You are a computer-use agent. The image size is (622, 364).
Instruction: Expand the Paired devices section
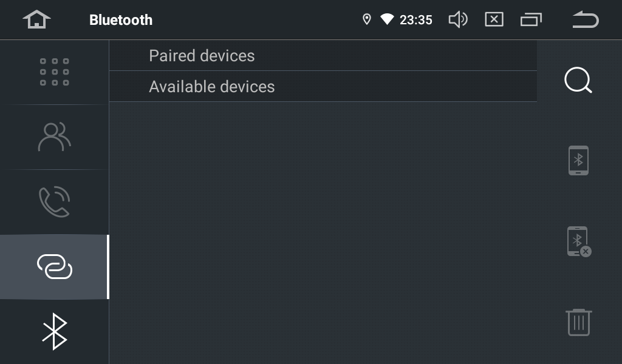pyautogui.click(x=202, y=56)
